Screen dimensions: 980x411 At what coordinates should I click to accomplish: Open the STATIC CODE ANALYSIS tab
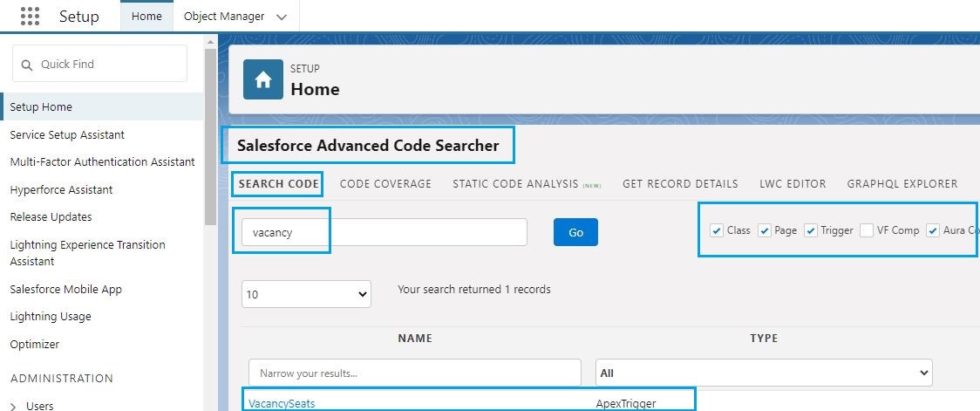tap(515, 184)
